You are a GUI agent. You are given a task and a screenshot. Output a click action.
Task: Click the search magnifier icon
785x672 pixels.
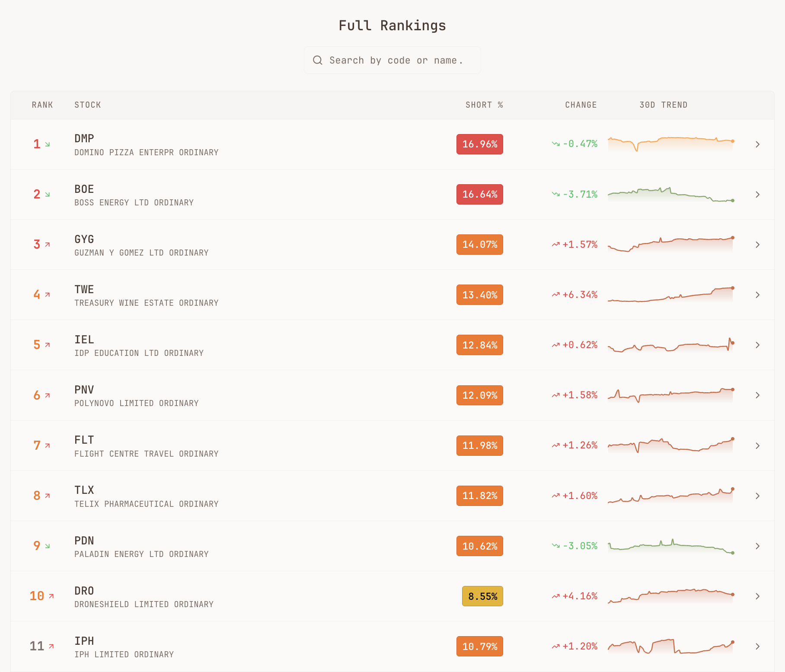pyautogui.click(x=318, y=60)
